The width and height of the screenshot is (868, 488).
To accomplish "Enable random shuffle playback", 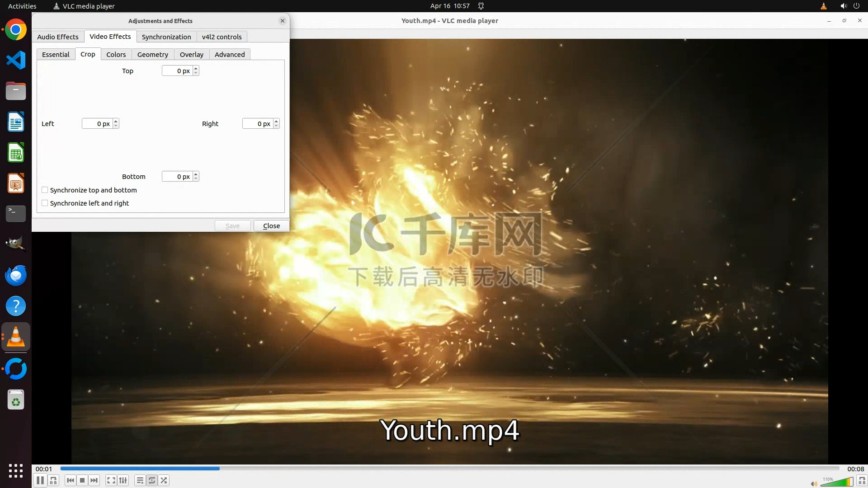I will [164, 480].
